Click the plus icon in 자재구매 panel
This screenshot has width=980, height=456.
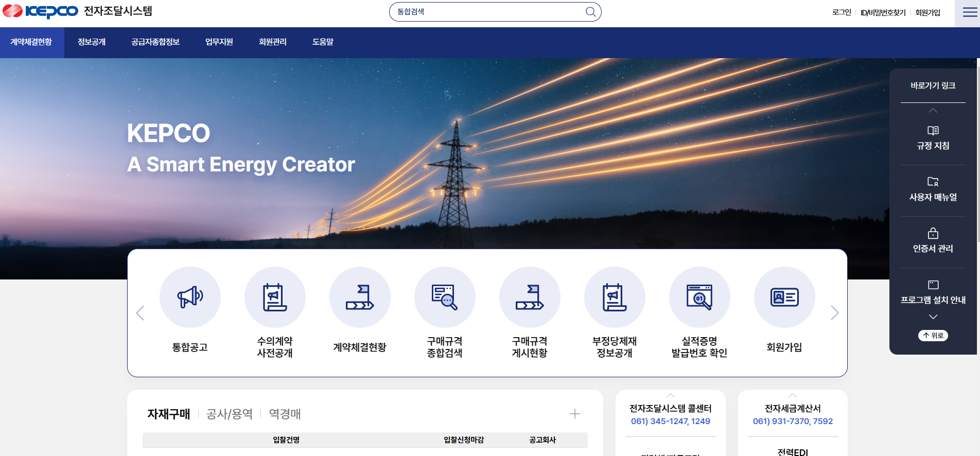pyautogui.click(x=575, y=414)
